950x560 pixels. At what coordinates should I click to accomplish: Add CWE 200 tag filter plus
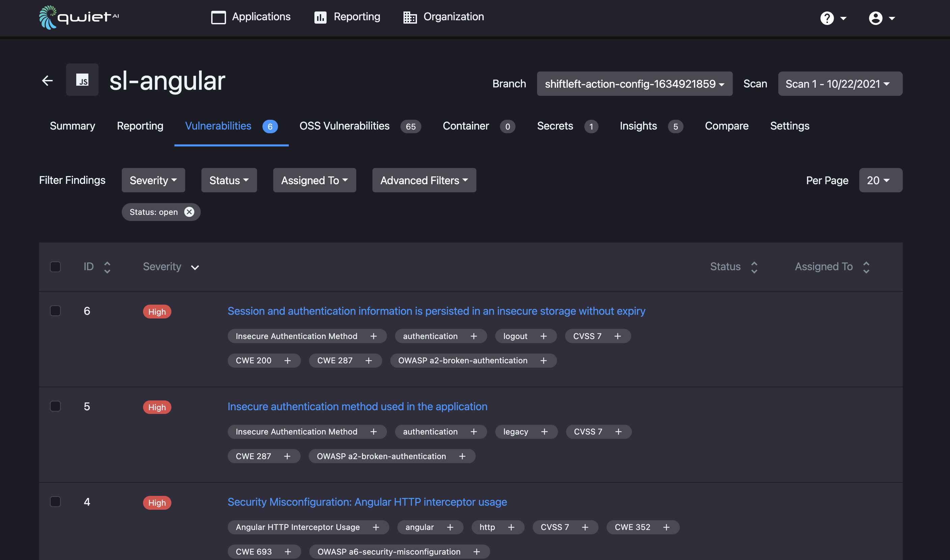(287, 361)
